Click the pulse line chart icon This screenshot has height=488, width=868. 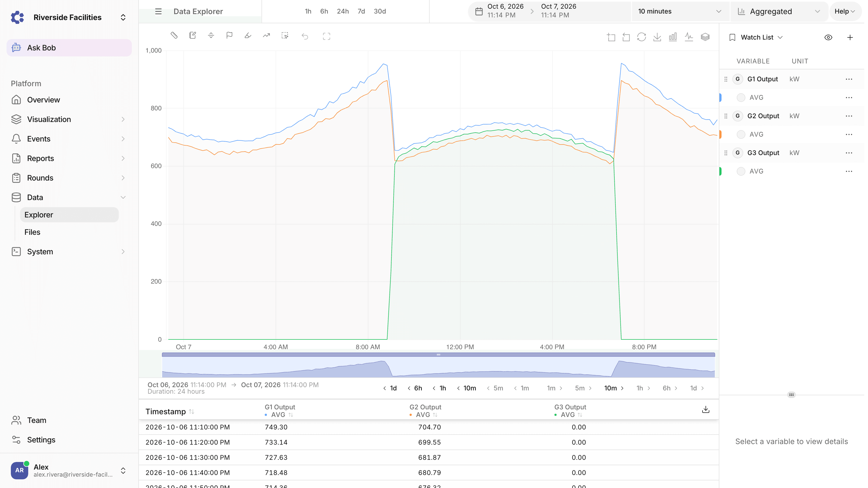click(x=689, y=37)
